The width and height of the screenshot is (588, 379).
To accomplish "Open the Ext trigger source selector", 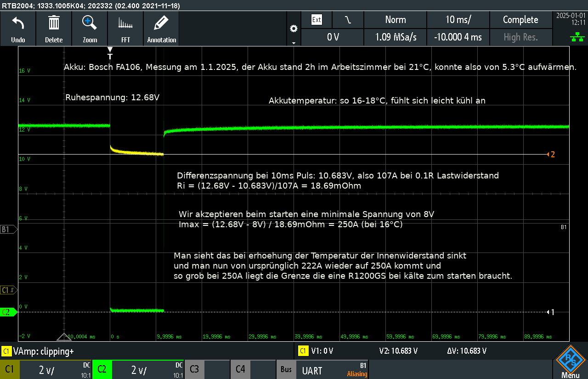I will coord(317,20).
